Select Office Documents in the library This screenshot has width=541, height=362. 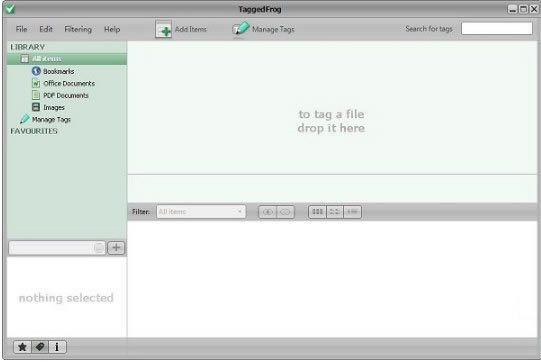click(63, 83)
